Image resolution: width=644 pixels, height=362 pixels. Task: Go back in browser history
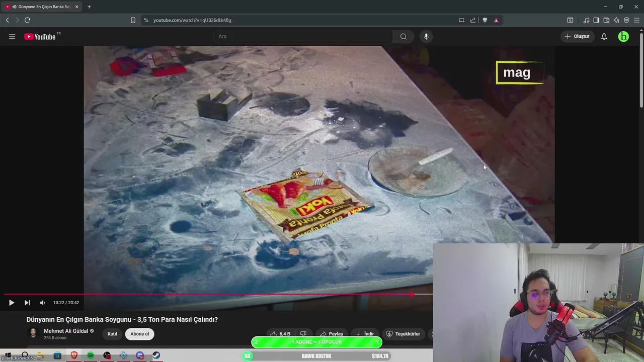tap(7, 20)
